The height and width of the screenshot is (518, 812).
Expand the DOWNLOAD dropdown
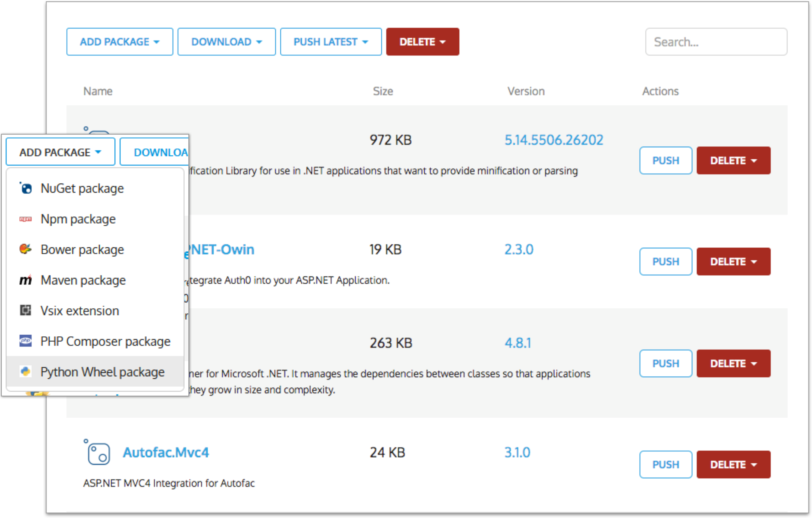226,42
